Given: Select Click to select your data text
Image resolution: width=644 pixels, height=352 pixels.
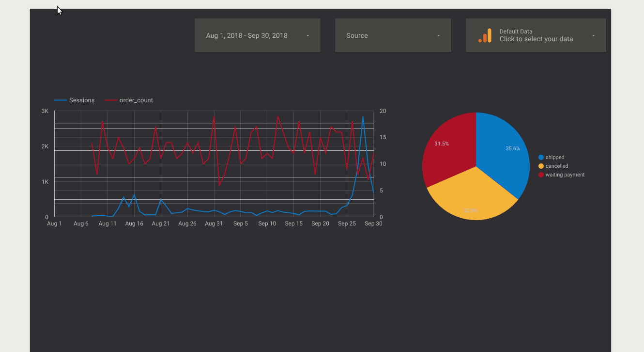Looking at the screenshot, I should (x=536, y=39).
